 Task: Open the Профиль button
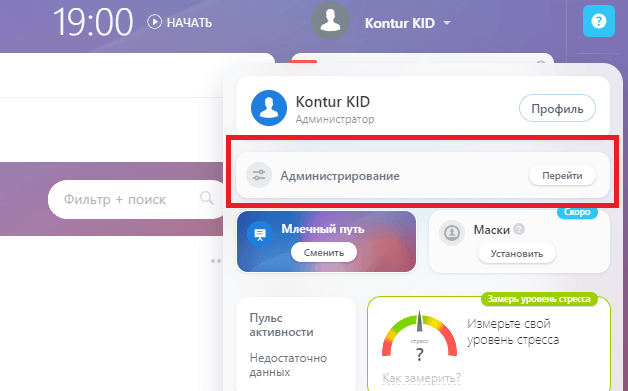557,109
